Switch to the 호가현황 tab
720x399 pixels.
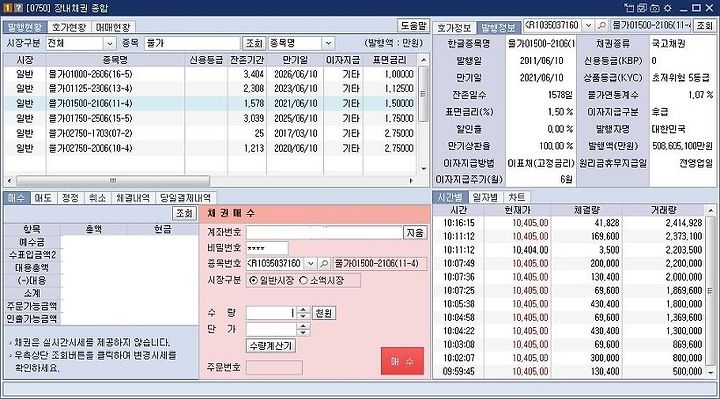68,27
